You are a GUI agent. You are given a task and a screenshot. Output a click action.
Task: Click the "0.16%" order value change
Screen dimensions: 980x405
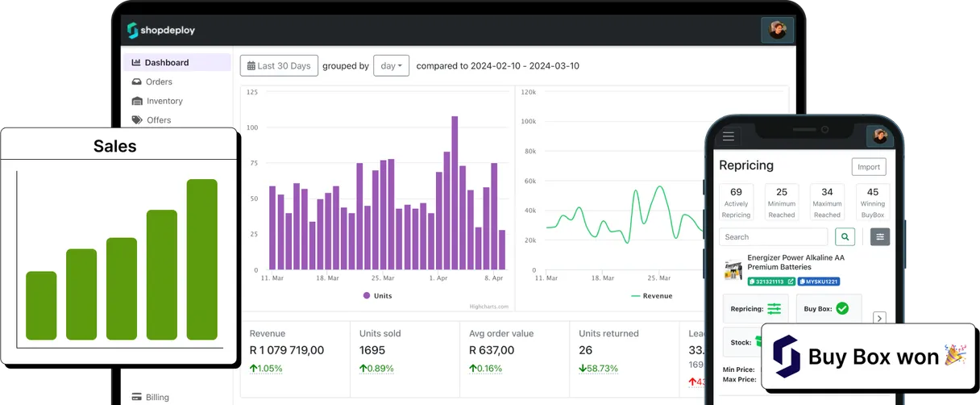486,369
